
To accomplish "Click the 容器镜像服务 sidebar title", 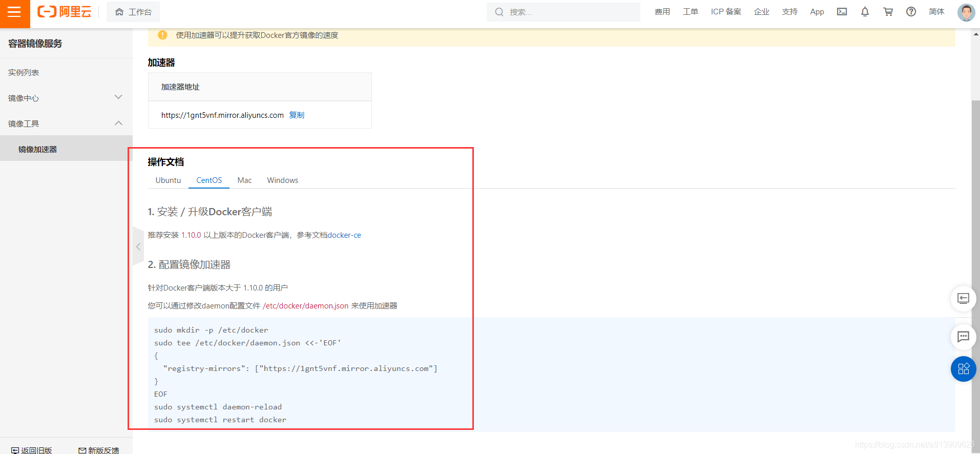I will pos(35,44).
